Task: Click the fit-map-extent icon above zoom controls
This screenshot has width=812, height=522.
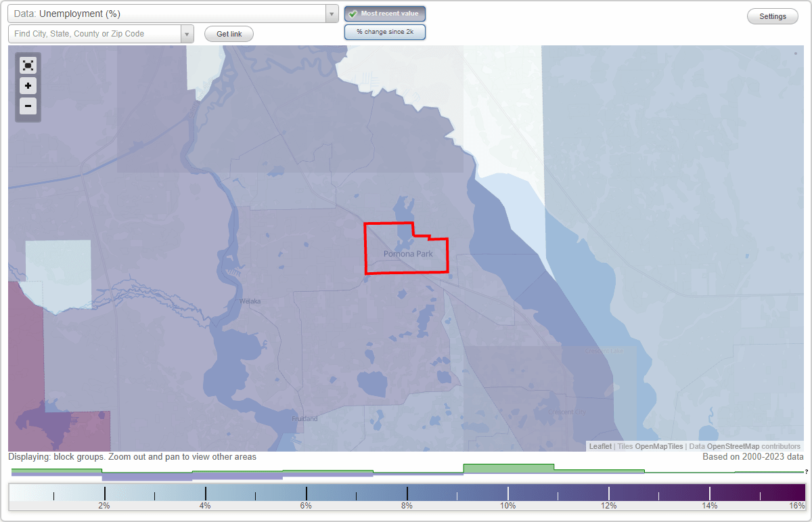Action: [28, 65]
